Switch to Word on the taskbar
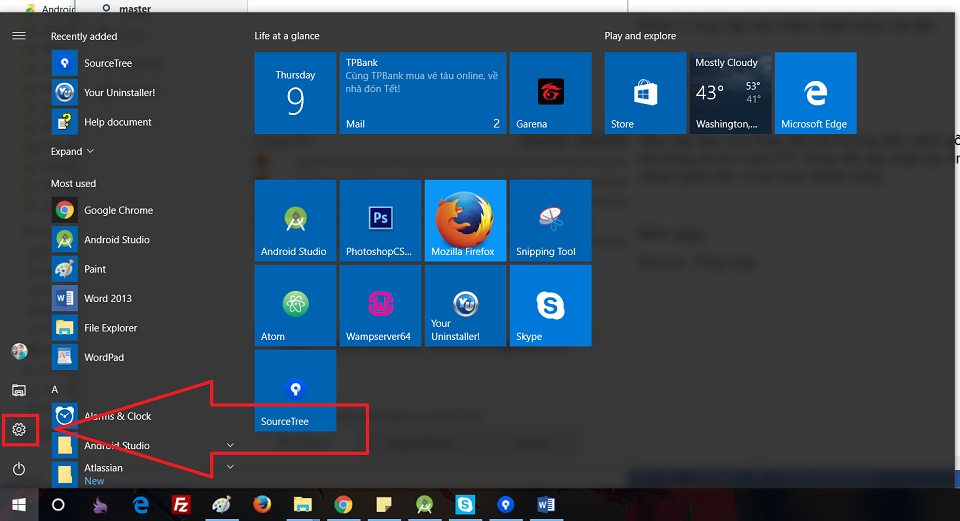960x521 pixels. point(546,504)
